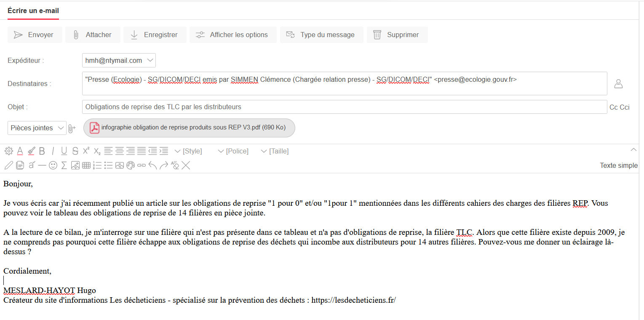Click the Objet subject input field

pyautogui.click(x=344, y=107)
